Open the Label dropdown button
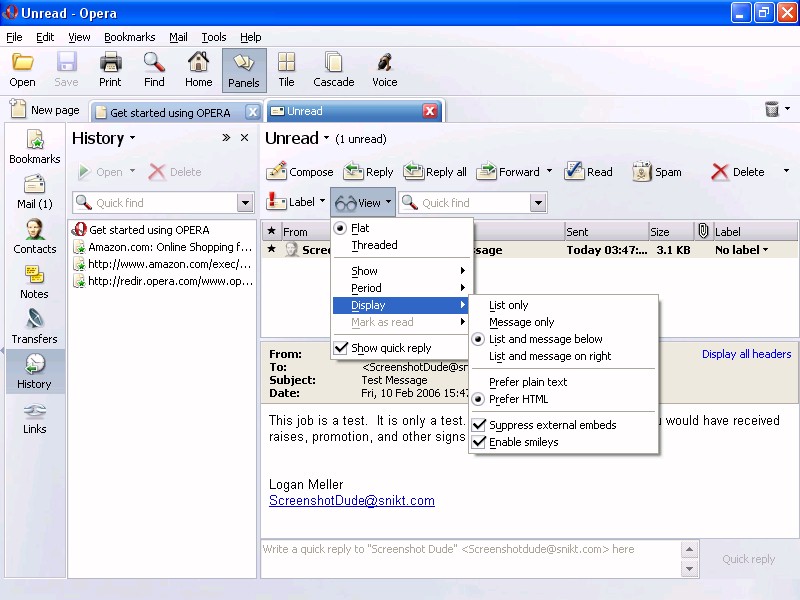Screen dimensions: 800x600 coord(296,203)
